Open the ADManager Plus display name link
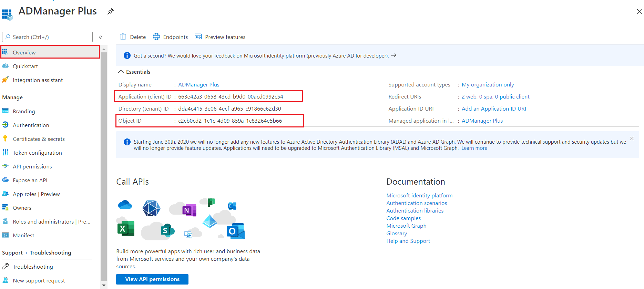The width and height of the screenshot is (644, 289). pyautogui.click(x=199, y=84)
